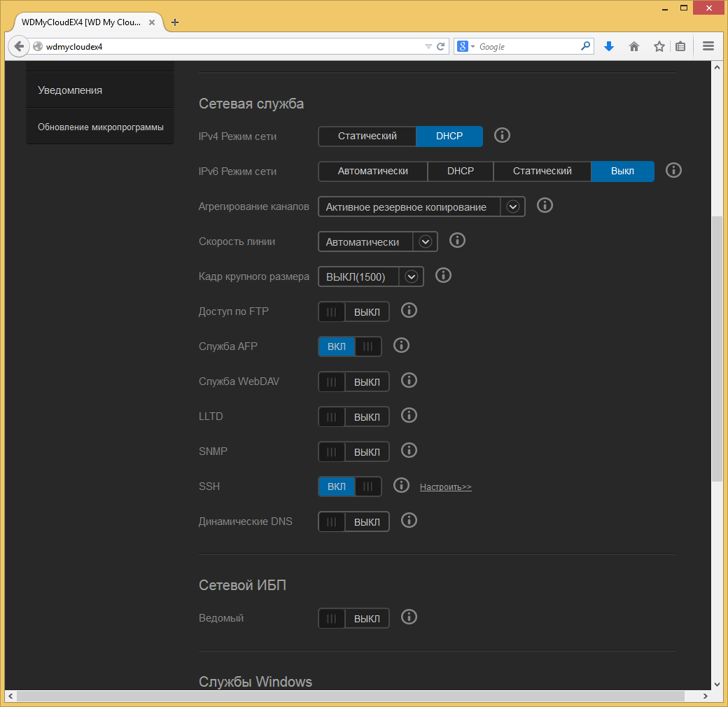Open the info icon for Доступ по FTP
Image resolution: width=728 pixels, height=707 pixels.
point(409,310)
